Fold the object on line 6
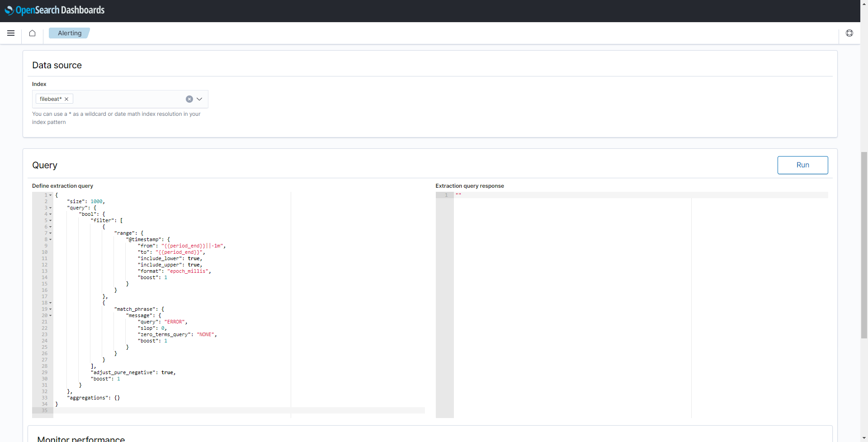This screenshot has height=442, width=868. click(x=50, y=227)
